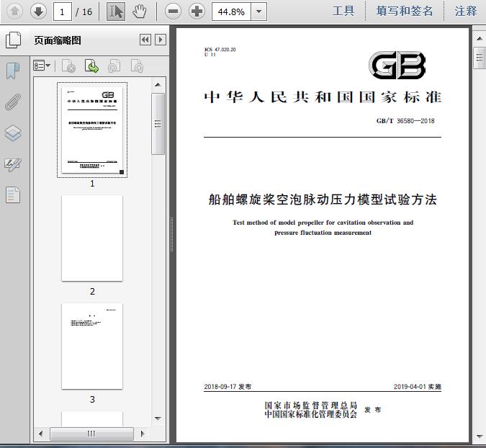Image resolution: width=486 pixels, height=448 pixels.
Task: Click the extract pages icon with green arrow
Action: tap(91, 66)
